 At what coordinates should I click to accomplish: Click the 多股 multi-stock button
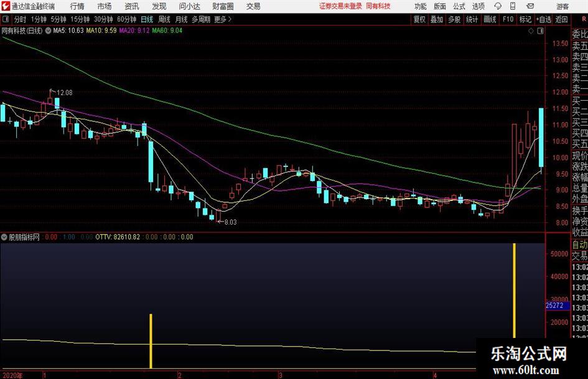(454, 19)
